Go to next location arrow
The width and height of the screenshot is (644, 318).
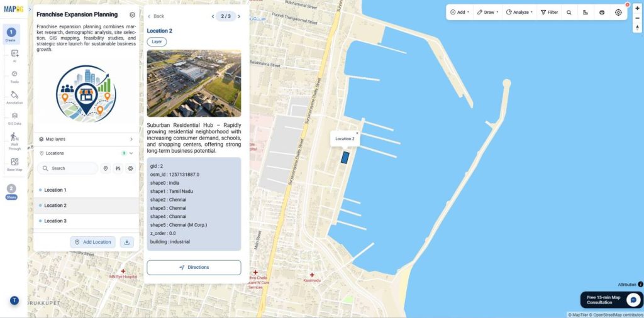(239, 16)
